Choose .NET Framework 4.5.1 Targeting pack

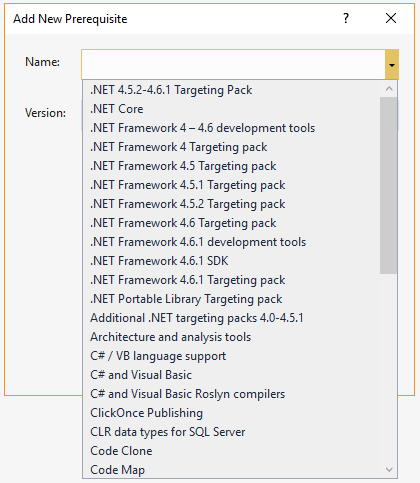coord(231,185)
